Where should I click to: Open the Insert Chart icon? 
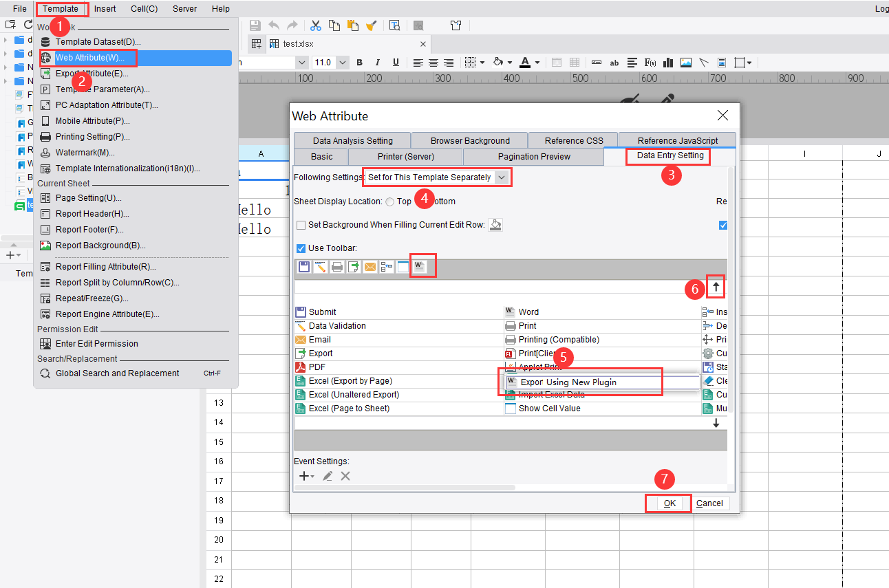point(668,62)
